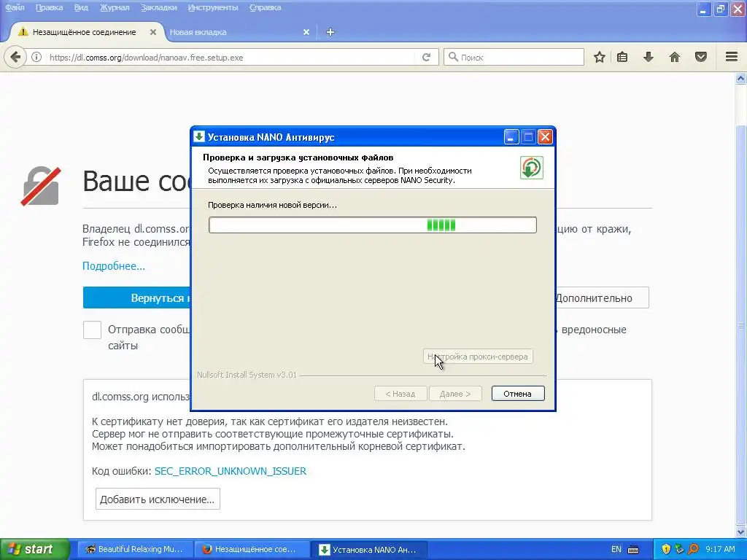The image size is (747, 560).
Task: Open Pocket icon in toolbar
Action: coord(701,57)
